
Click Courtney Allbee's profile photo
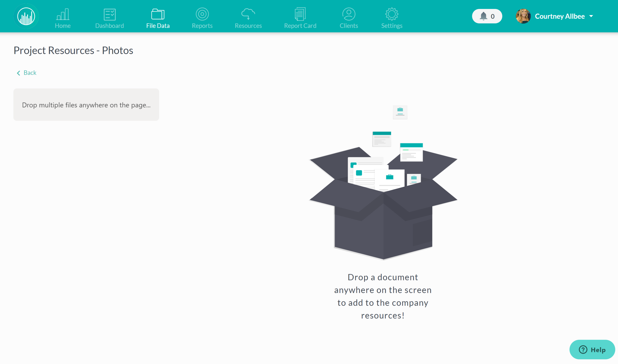point(523,16)
